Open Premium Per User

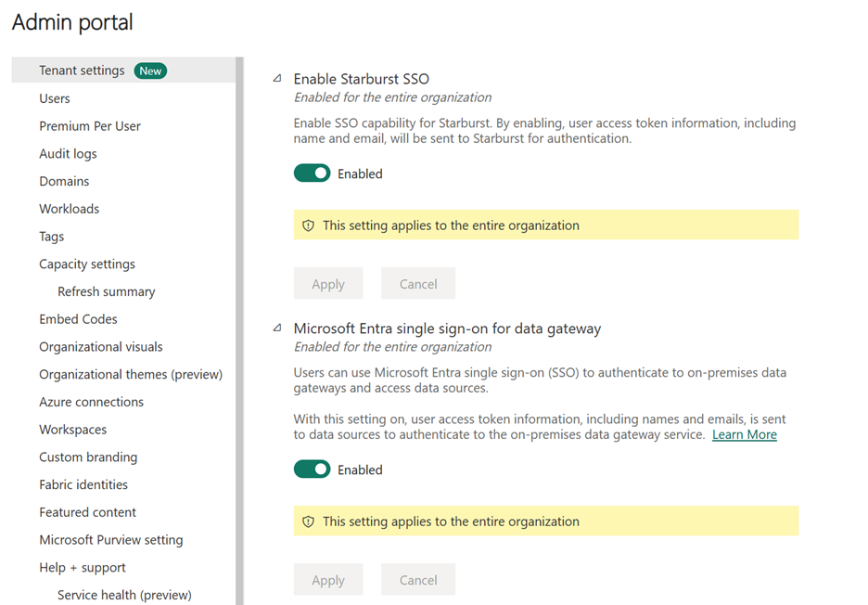click(x=90, y=126)
